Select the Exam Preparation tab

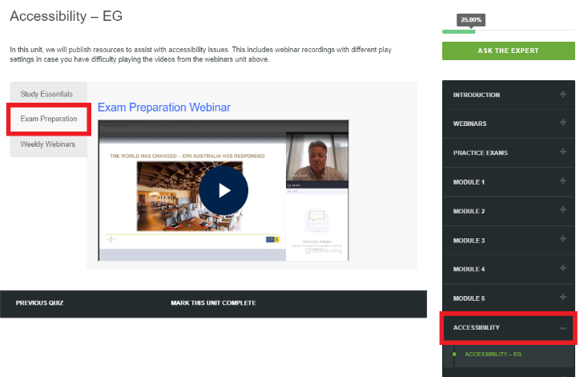[48, 120]
